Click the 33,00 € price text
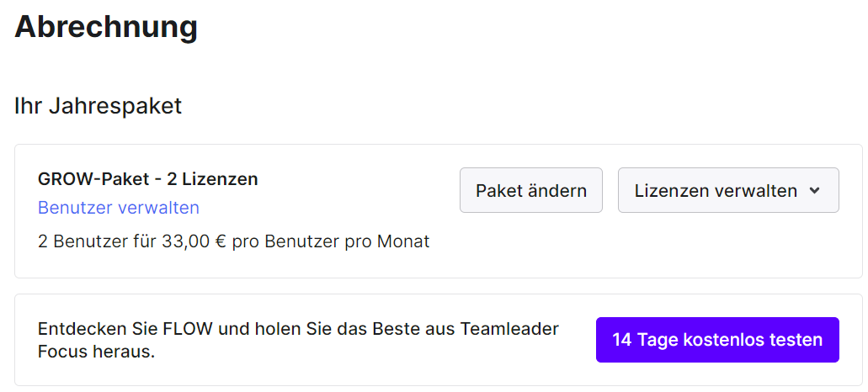 click(194, 241)
